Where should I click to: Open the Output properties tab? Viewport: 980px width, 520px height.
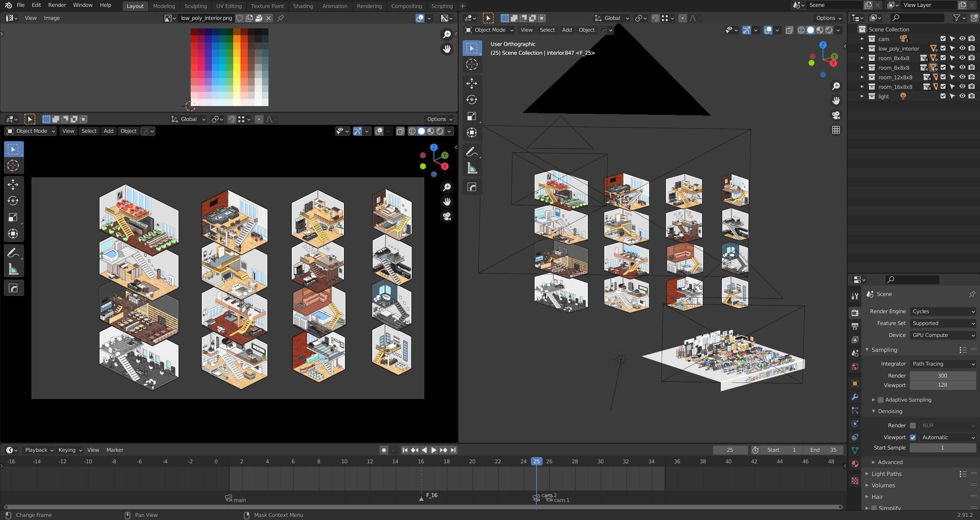coord(855,326)
